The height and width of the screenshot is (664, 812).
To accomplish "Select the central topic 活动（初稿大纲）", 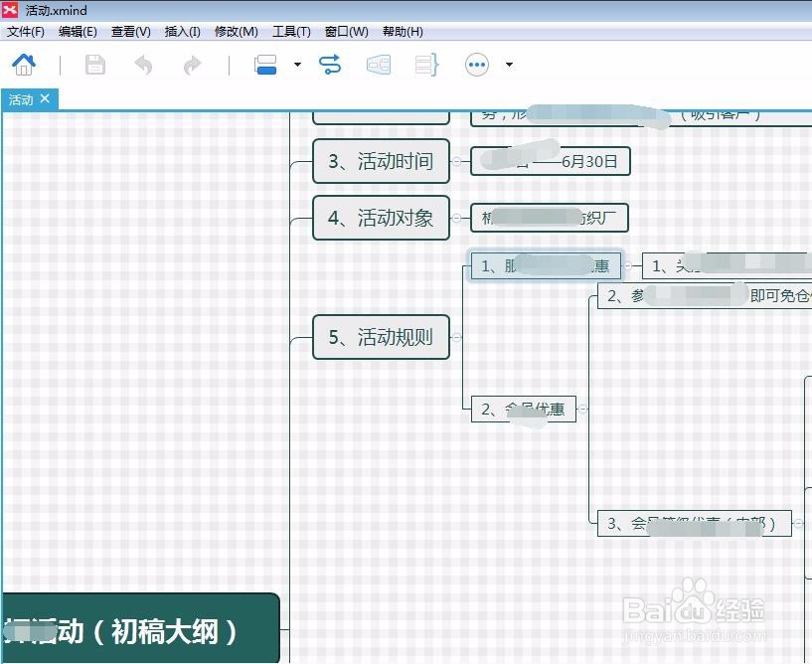I will [x=139, y=629].
